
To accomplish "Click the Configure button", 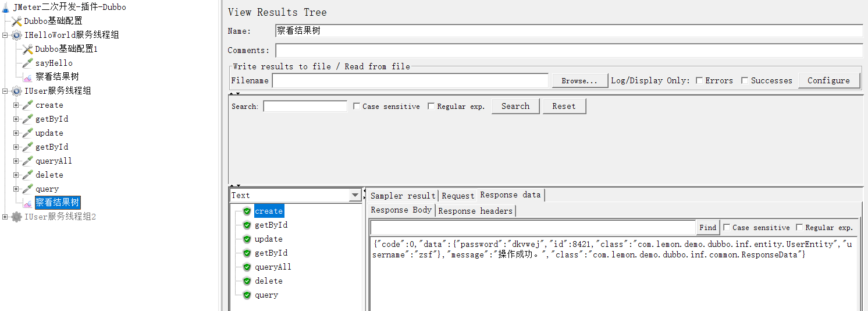I will point(828,81).
